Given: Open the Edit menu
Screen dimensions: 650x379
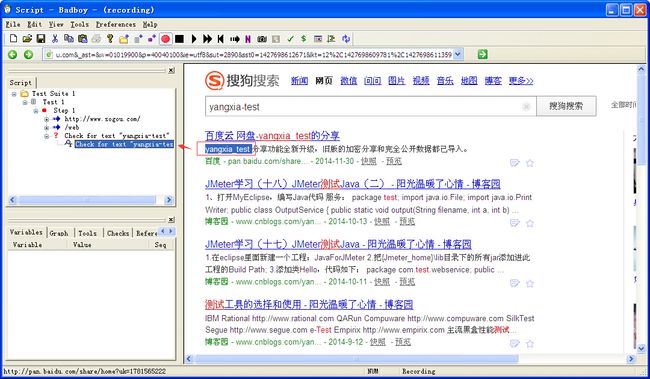Looking at the screenshot, I should coord(35,24).
